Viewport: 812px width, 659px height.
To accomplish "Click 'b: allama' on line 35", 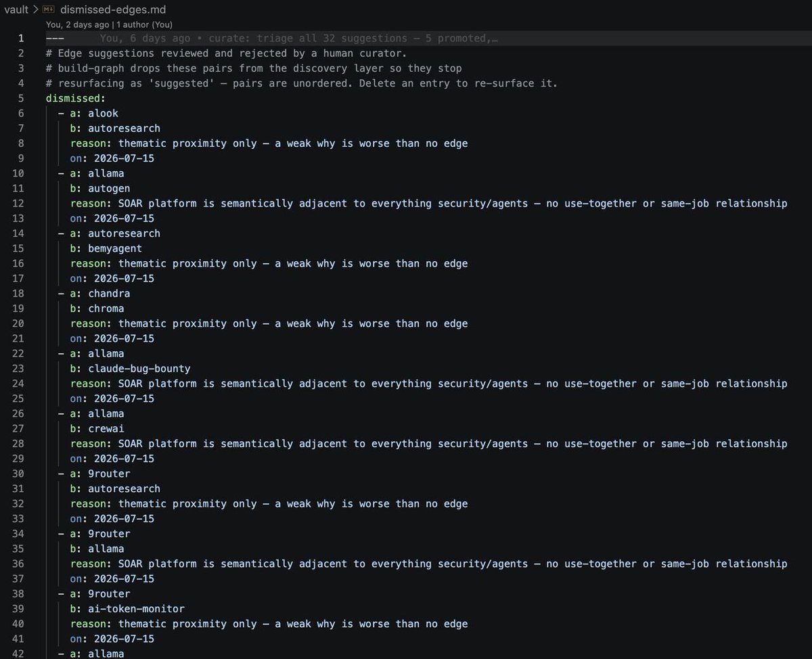I will pyautogui.click(x=97, y=549).
